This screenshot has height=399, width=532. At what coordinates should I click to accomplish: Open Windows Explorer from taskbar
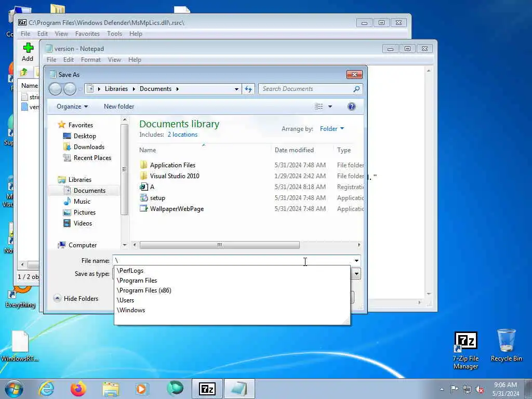pos(111,389)
